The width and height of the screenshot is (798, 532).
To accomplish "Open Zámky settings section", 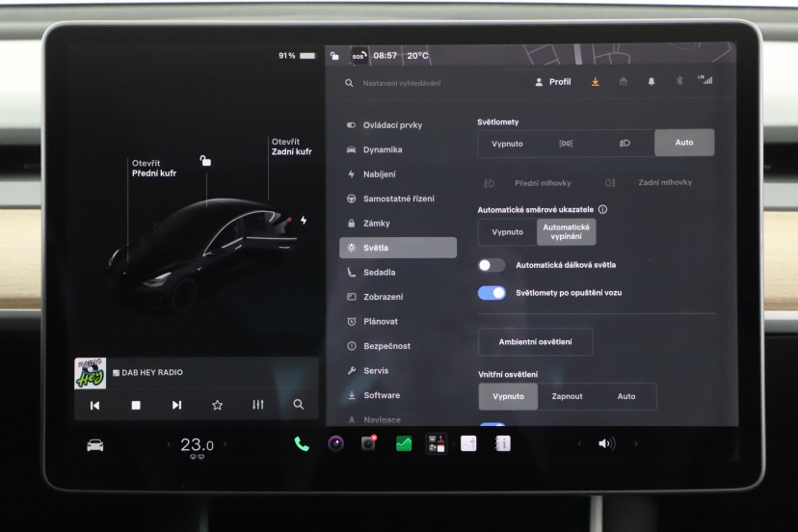I will [x=398, y=223].
